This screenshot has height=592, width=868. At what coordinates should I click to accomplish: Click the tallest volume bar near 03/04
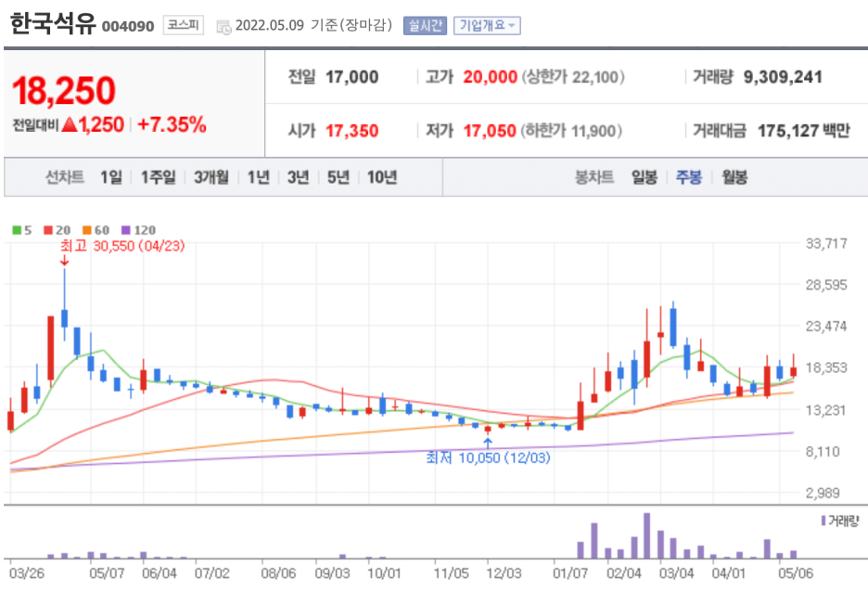coord(646,535)
